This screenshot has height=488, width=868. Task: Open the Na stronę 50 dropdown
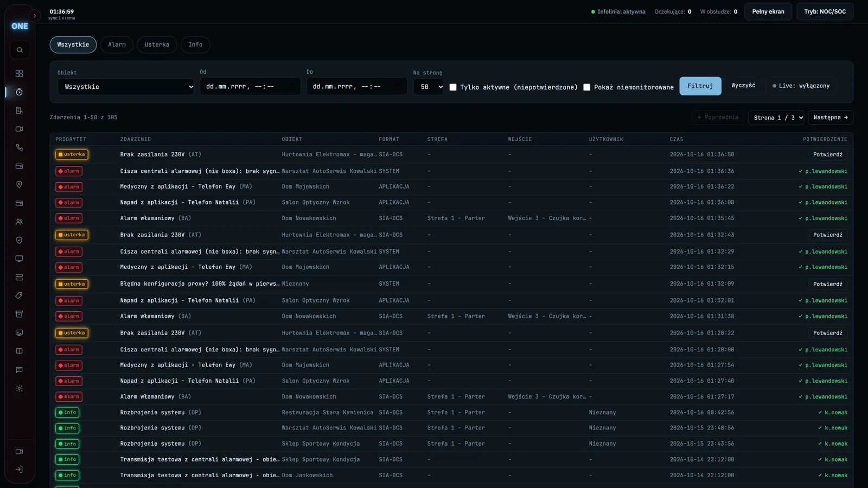[x=429, y=87]
